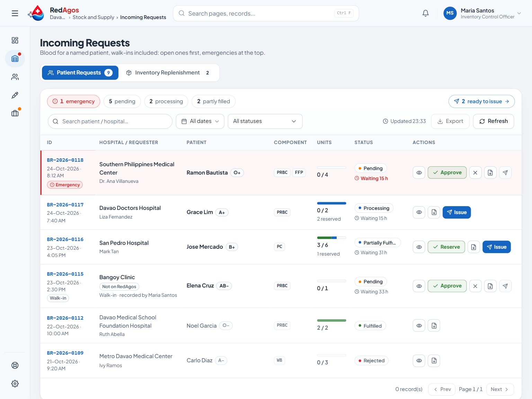532x399 pixels.
Task: Expand the Maria Santos user menu
Action: (482, 14)
